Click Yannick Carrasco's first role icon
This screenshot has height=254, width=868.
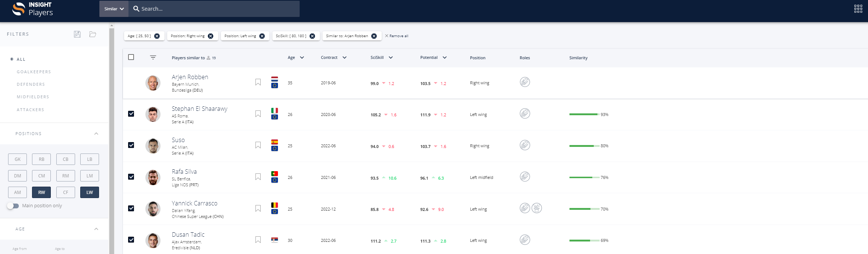coord(525,208)
